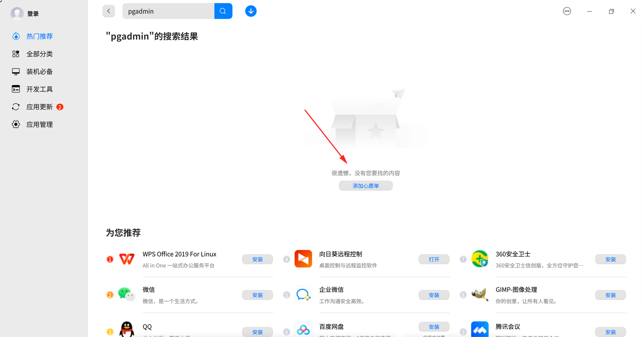Image resolution: width=644 pixels, height=337 pixels.
Task: Open the 微信 green chat icon
Action: [x=127, y=294]
